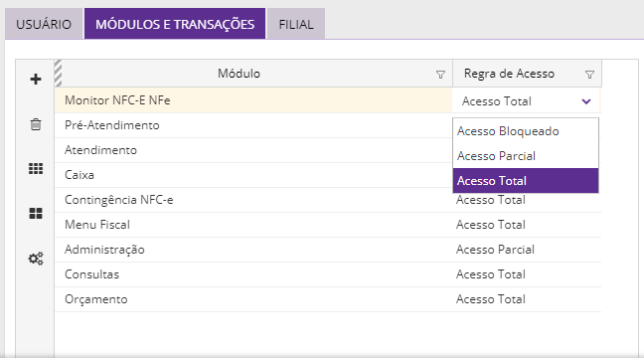Image resolution: width=644 pixels, height=358 pixels.
Task: Select the four-square grid icon
Action: (x=36, y=214)
